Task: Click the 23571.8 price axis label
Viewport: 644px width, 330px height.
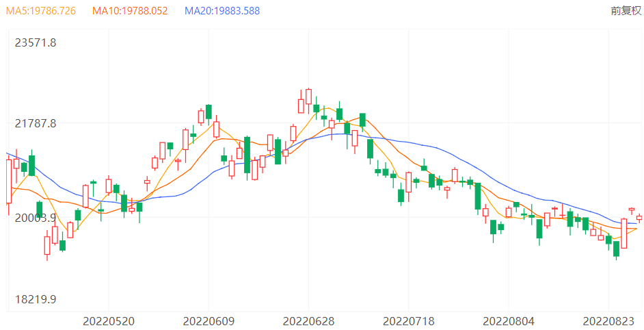Action: [x=36, y=42]
